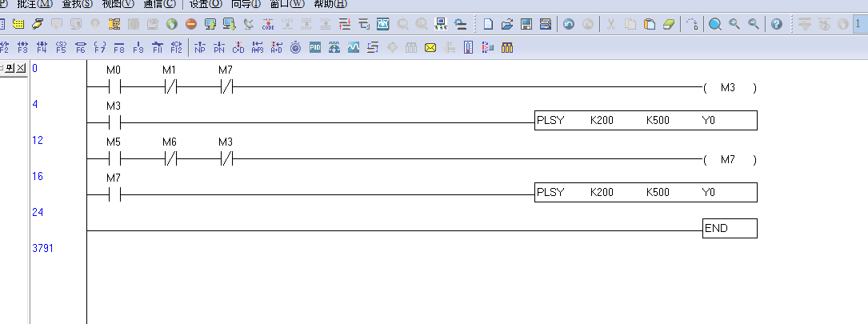868x324 pixels.
Task: Select the END instruction box
Action: coord(729,229)
